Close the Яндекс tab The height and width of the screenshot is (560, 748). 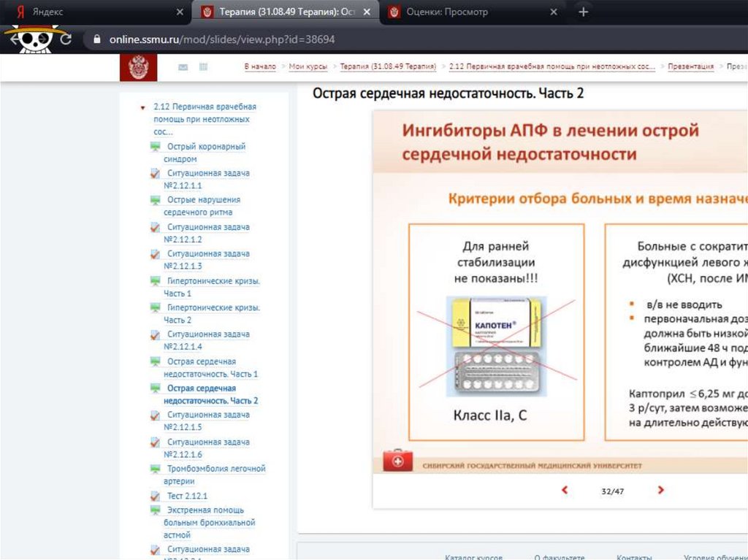tap(180, 12)
